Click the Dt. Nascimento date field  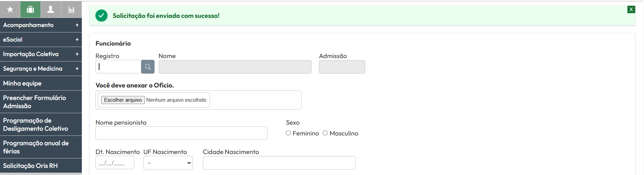point(115,163)
